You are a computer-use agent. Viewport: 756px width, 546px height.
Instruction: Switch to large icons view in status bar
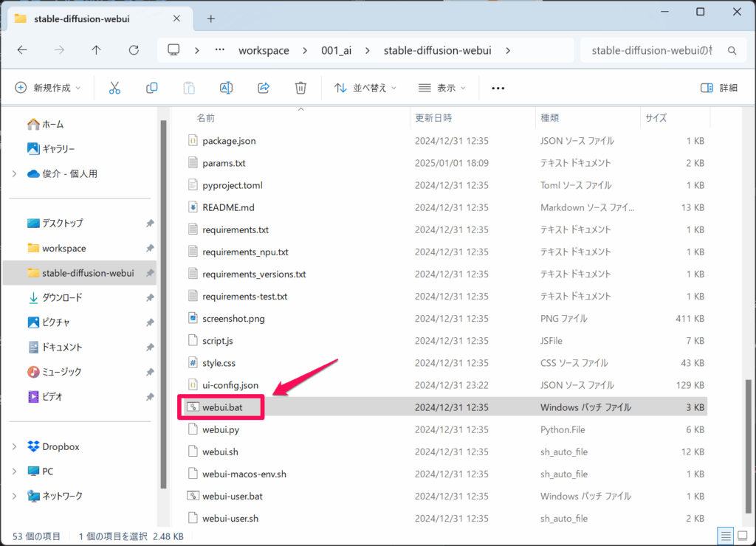point(743,536)
